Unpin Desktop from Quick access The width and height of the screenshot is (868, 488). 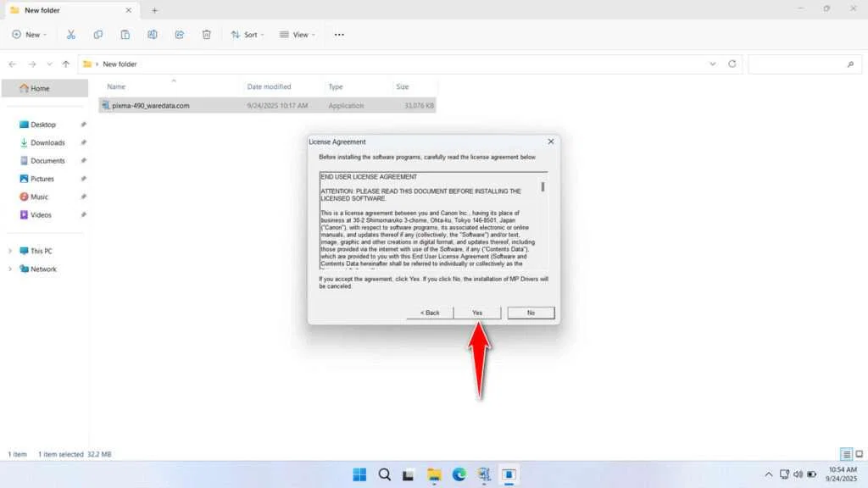pyautogui.click(x=82, y=124)
